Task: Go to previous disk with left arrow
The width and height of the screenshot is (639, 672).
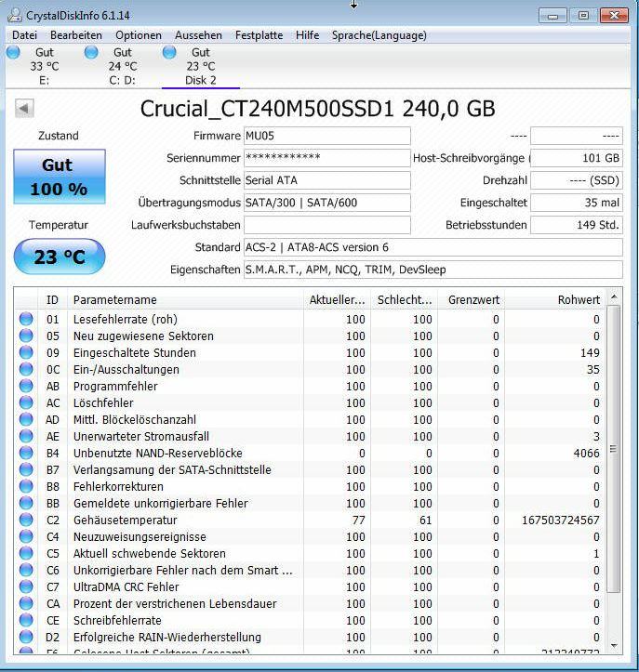Action: (24, 109)
